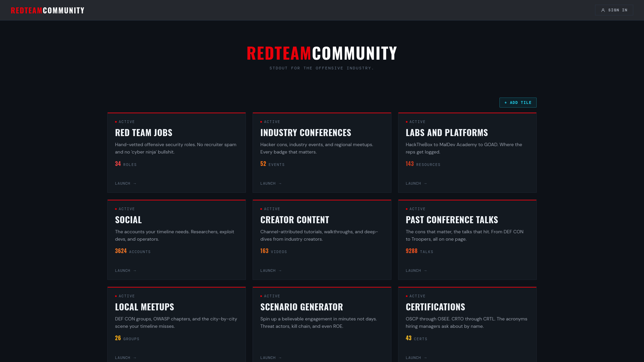The width and height of the screenshot is (644, 362).
Task: Click Active status on Red Team Jobs
Action: pyautogui.click(x=125, y=122)
